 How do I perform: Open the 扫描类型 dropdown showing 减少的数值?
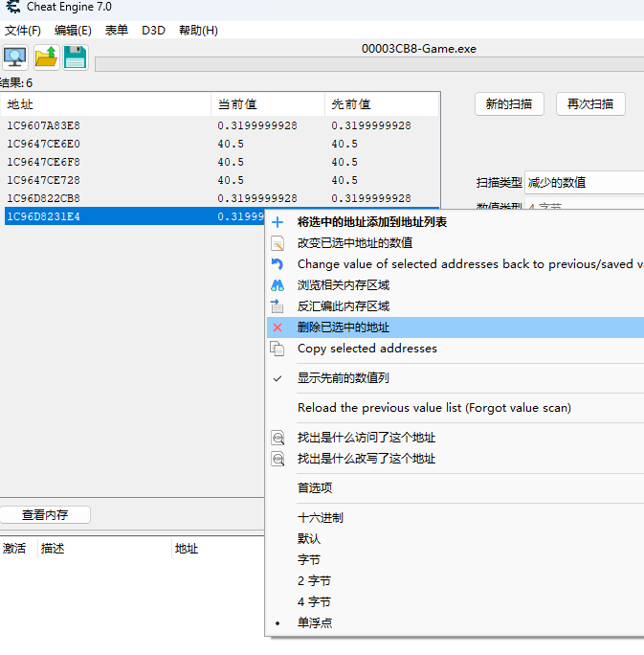(x=585, y=183)
